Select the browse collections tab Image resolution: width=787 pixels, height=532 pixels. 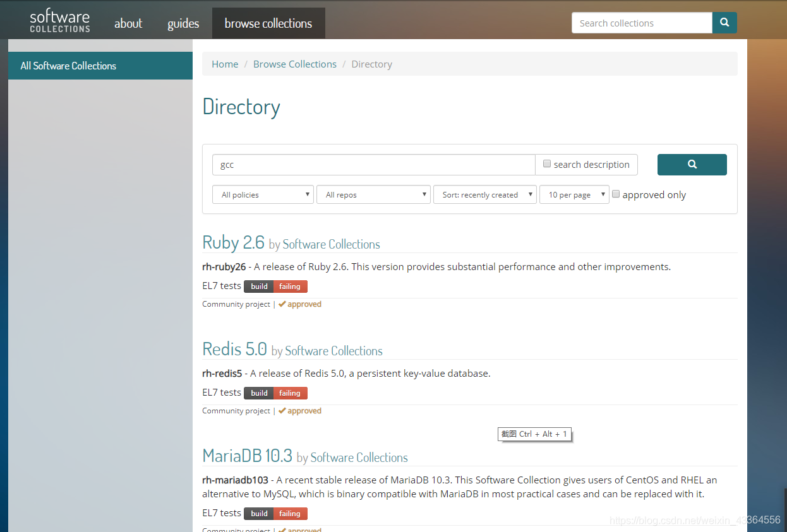268,23
